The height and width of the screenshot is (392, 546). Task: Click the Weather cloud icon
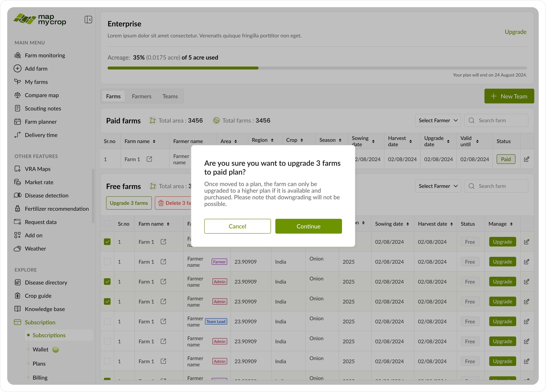click(18, 248)
